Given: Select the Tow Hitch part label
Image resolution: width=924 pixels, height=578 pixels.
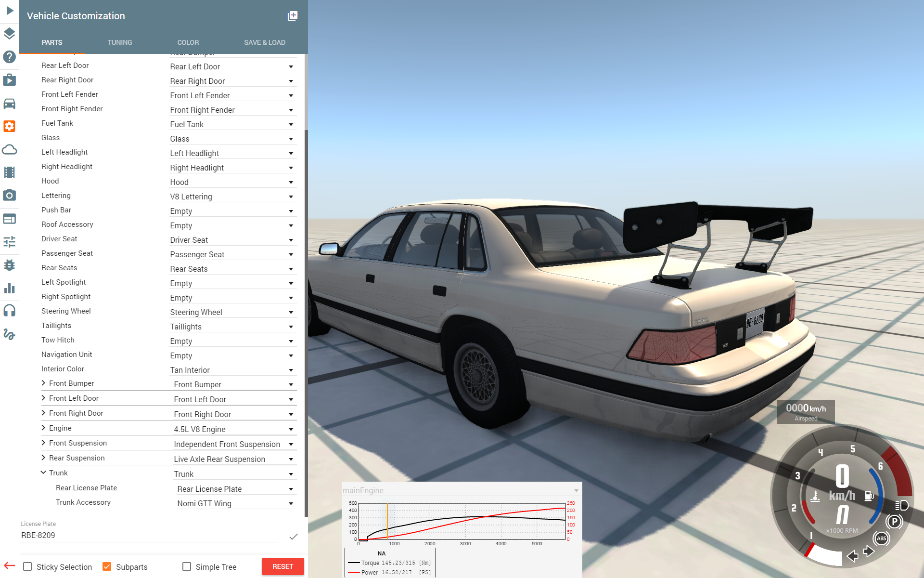Looking at the screenshot, I should click(58, 340).
